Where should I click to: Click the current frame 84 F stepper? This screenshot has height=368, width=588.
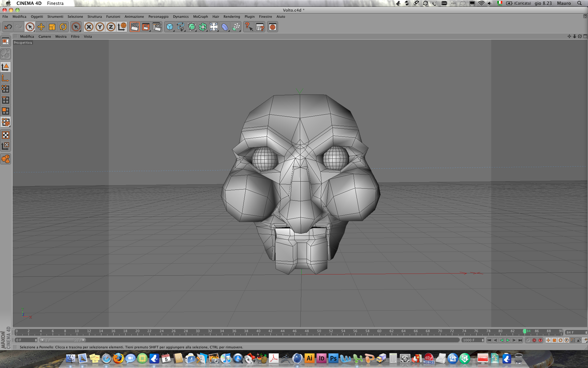tap(576, 332)
